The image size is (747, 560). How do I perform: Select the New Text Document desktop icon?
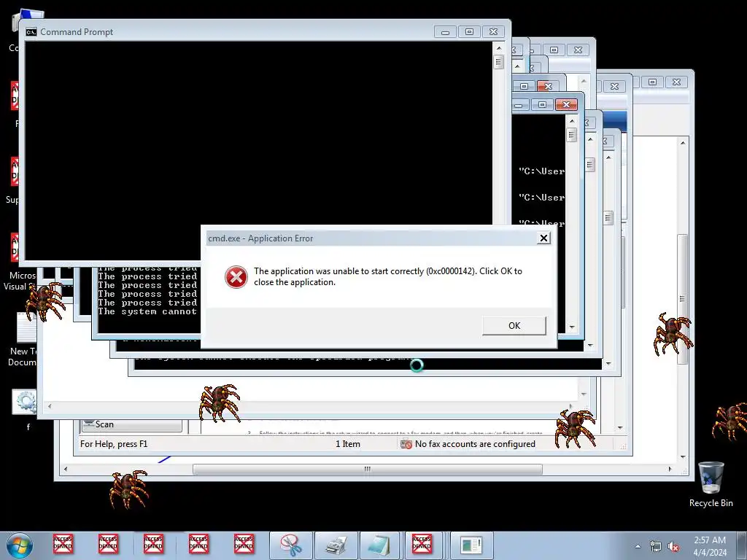point(23,340)
